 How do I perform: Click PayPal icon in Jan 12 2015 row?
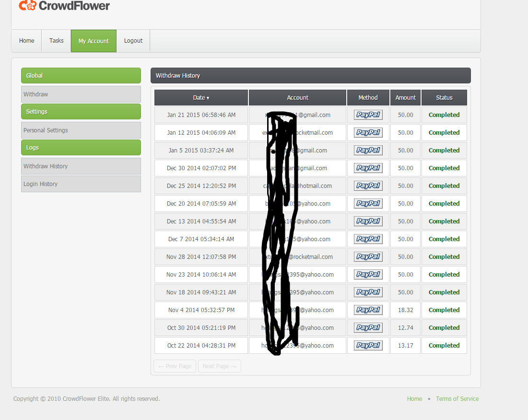tap(368, 133)
